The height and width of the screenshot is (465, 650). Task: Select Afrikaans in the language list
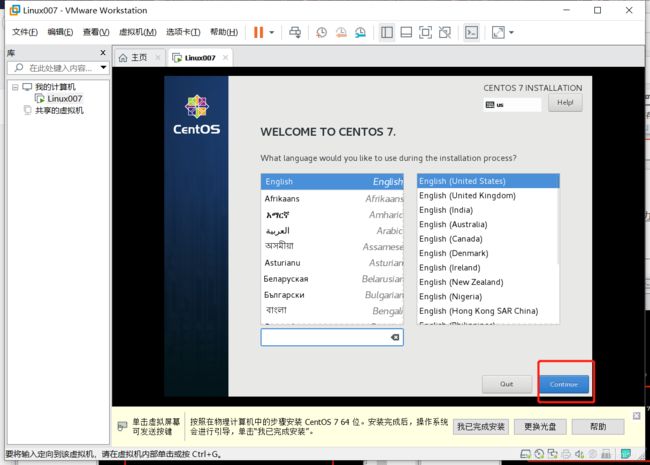[x=332, y=199]
